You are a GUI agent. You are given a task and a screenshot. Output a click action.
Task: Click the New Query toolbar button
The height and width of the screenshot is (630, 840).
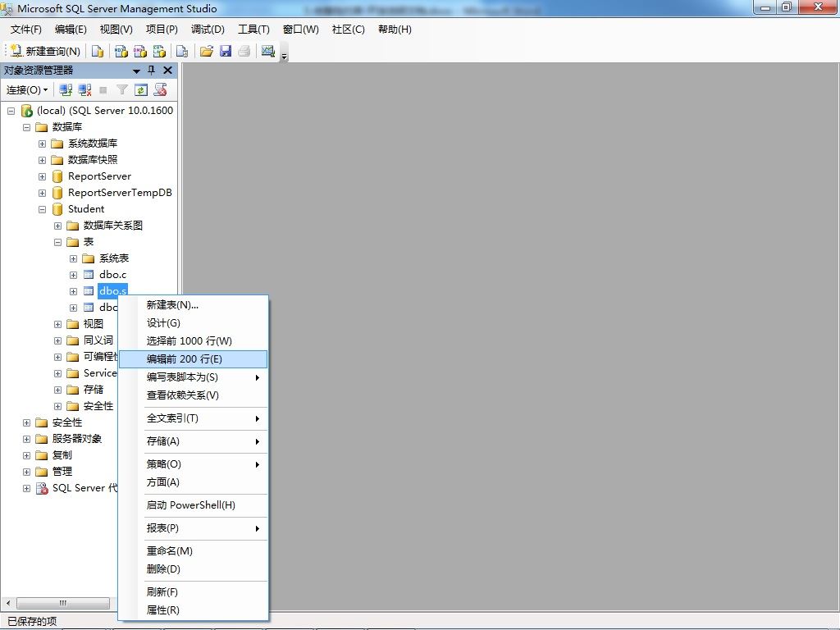point(45,51)
